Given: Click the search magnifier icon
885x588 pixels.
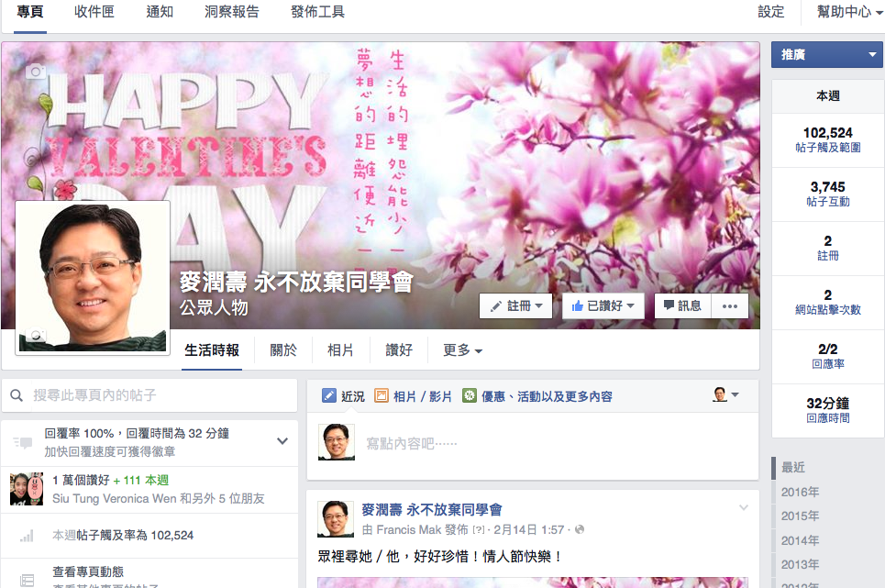Looking at the screenshot, I should coord(17,395).
